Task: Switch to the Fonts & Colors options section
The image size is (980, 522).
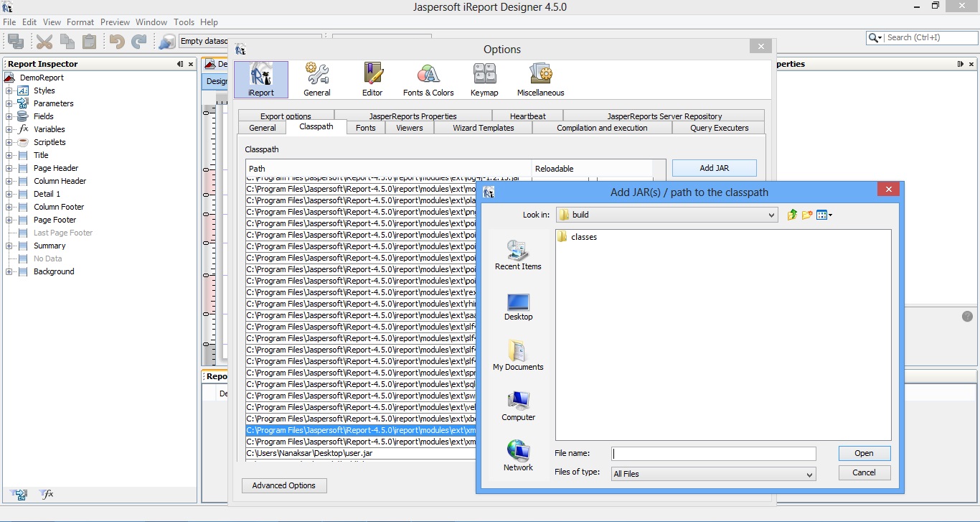Action: pyautogui.click(x=428, y=78)
